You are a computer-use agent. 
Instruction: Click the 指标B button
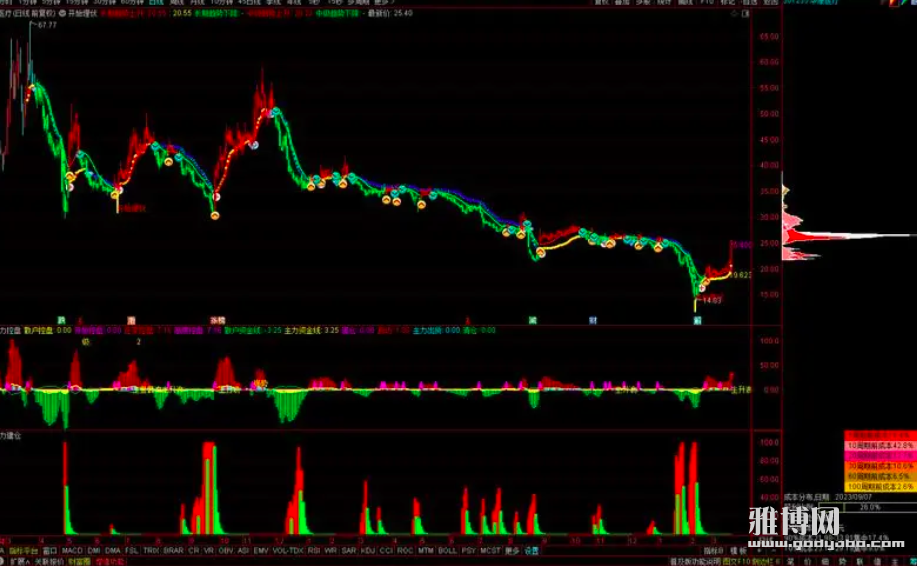(x=714, y=550)
